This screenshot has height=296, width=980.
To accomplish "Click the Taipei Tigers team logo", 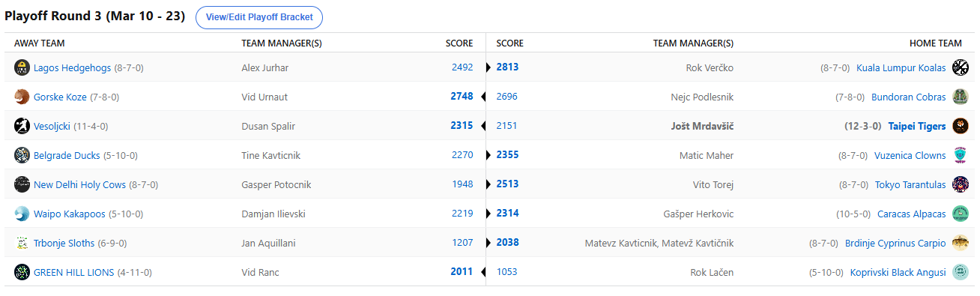I will coord(961,126).
